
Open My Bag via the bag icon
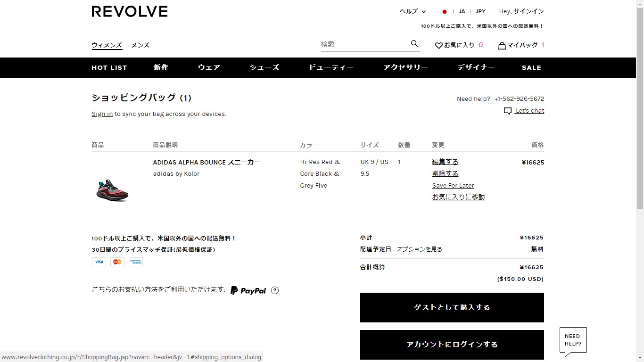pos(502,46)
